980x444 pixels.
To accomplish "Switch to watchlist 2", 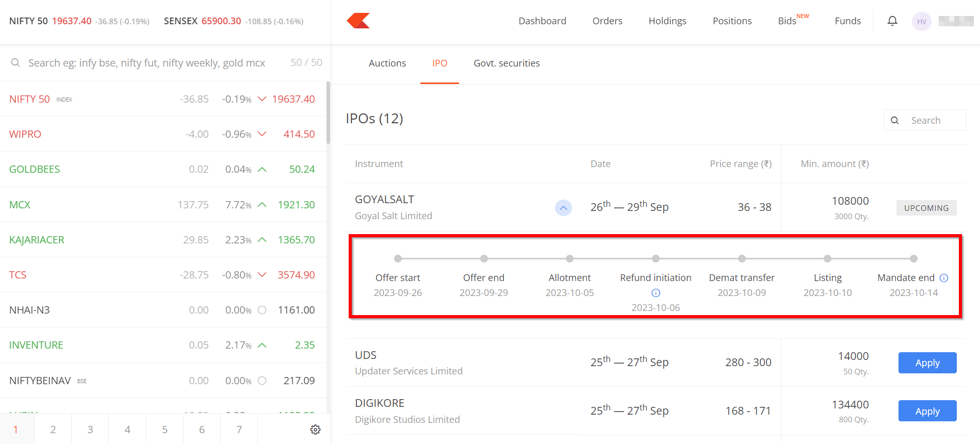I will coord(53,429).
